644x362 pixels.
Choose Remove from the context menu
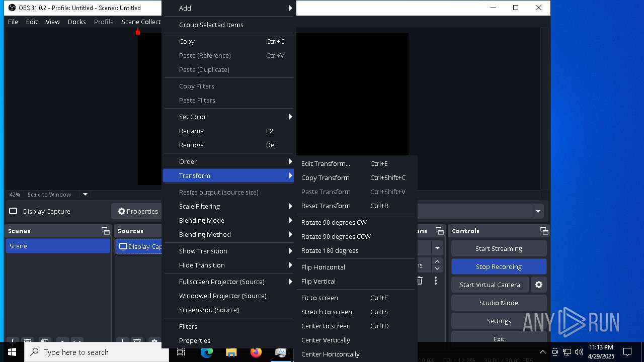[228, 145]
